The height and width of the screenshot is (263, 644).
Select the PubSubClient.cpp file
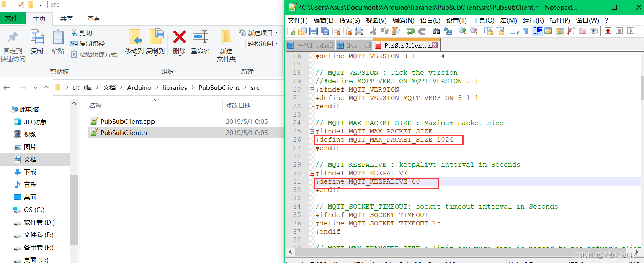[128, 121]
